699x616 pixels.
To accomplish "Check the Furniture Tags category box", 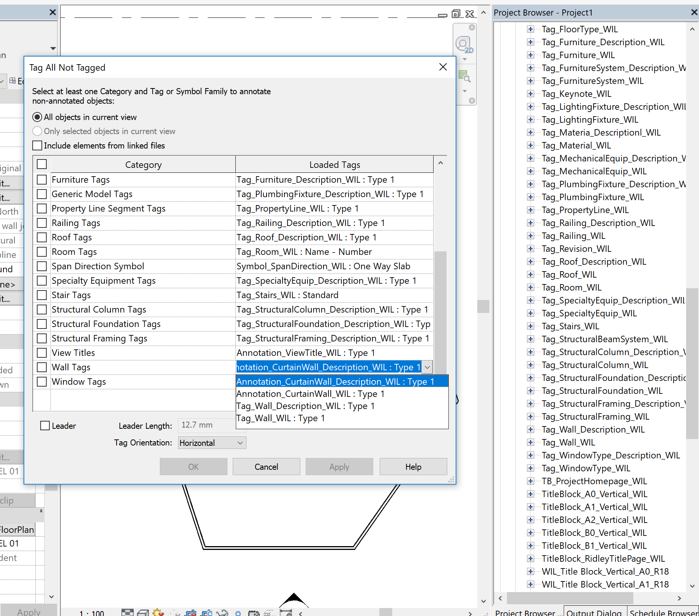I will 42,179.
